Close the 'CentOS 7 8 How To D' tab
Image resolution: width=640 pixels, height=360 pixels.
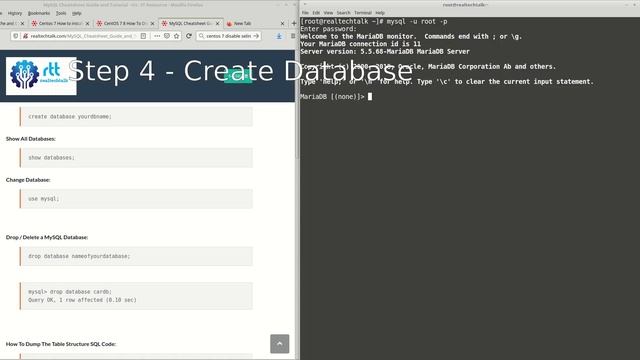click(x=152, y=24)
